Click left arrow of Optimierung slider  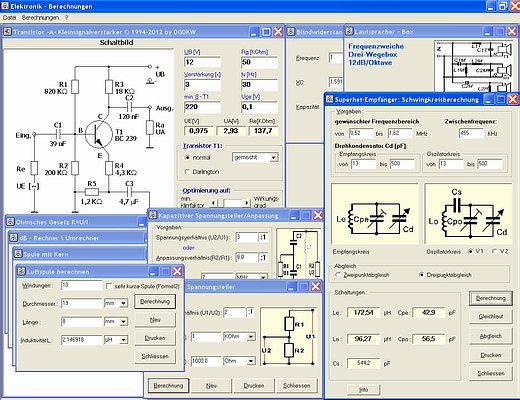point(213,202)
